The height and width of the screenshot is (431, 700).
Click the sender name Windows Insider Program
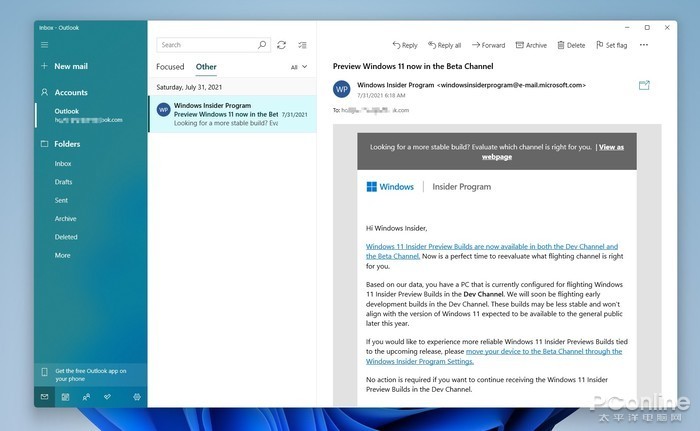click(396, 85)
